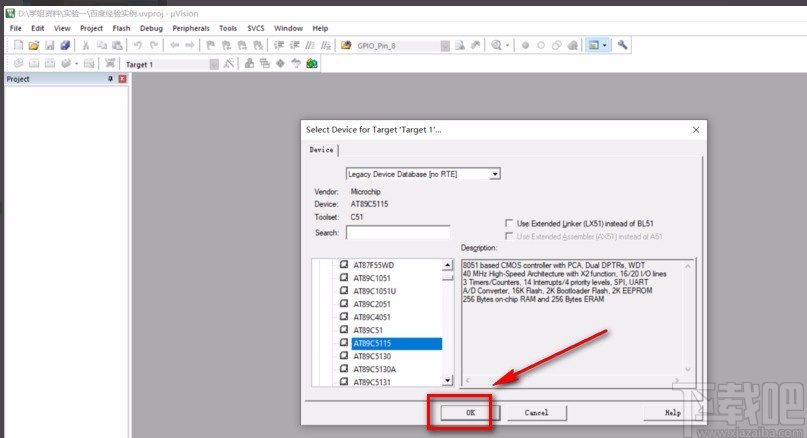Open the Configuration wrench icon
The image size is (807, 438).
click(622, 45)
